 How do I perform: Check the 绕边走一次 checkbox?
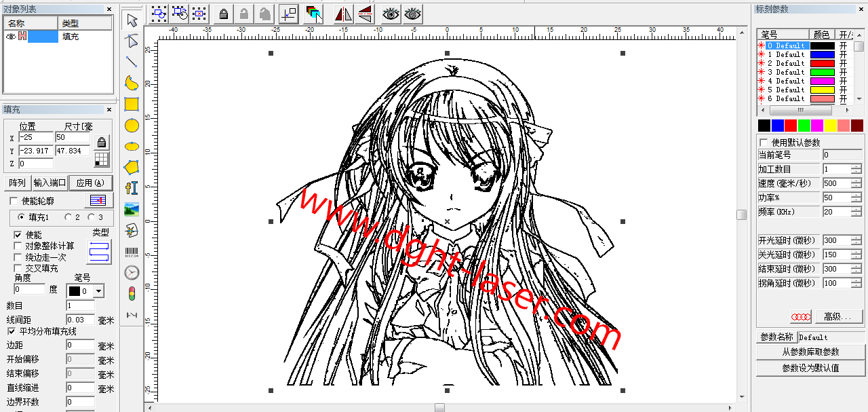tap(18, 257)
